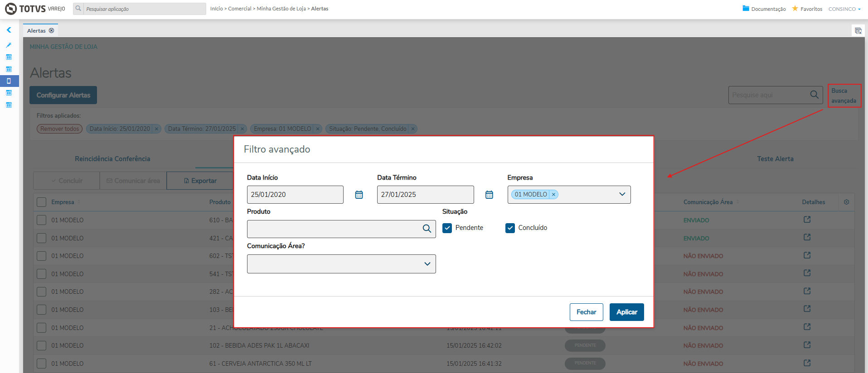
Task: Remove the 01 MODELO chip from Empresa
Action: [x=553, y=195]
